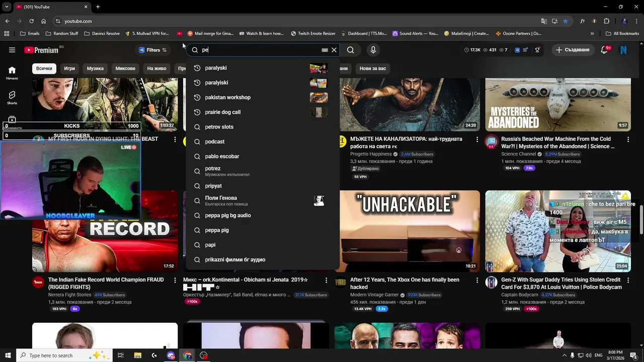Choose the 'podcast' suggestion
The image size is (644, 362).
(x=263, y=142)
